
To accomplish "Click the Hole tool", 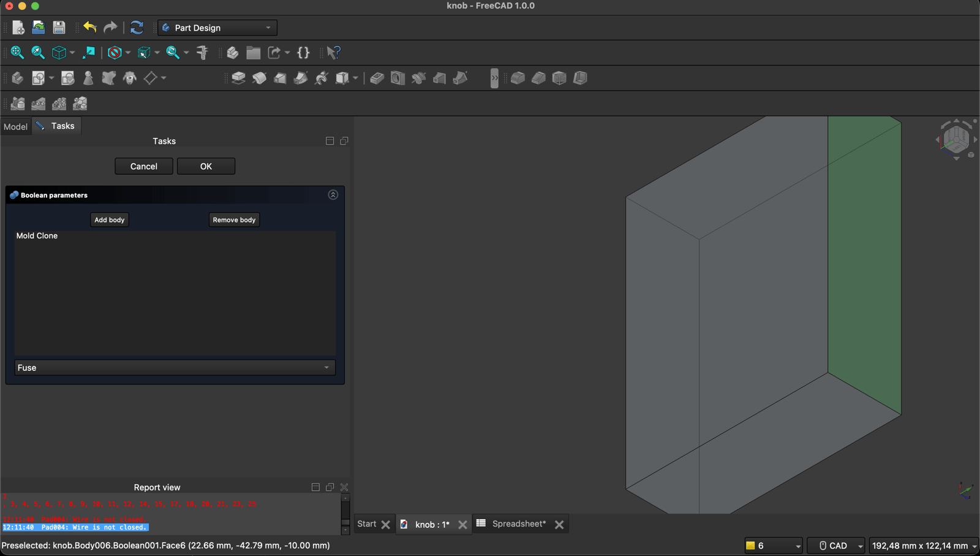I will point(398,78).
